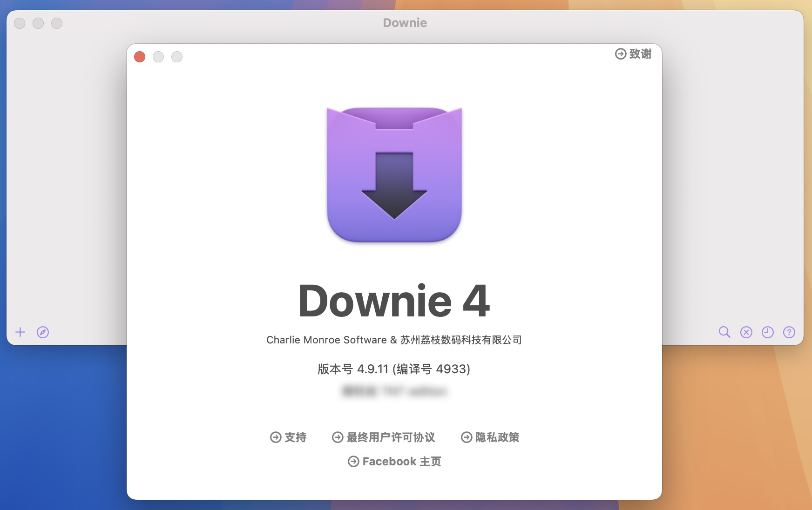Viewport: 812px width, 510px height.
Task: Open the clock history icon
Action: (768, 332)
